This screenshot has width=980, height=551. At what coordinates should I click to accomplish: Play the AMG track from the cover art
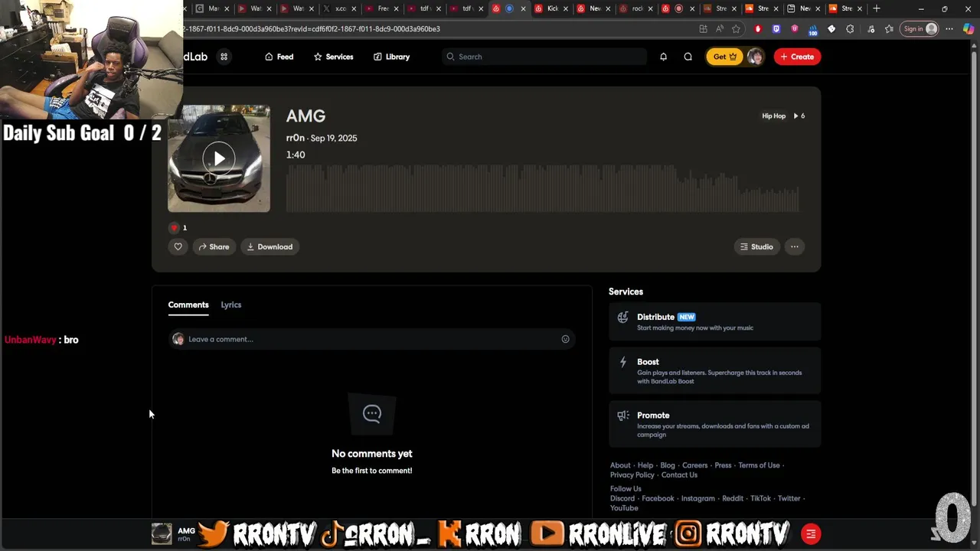[219, 158]
